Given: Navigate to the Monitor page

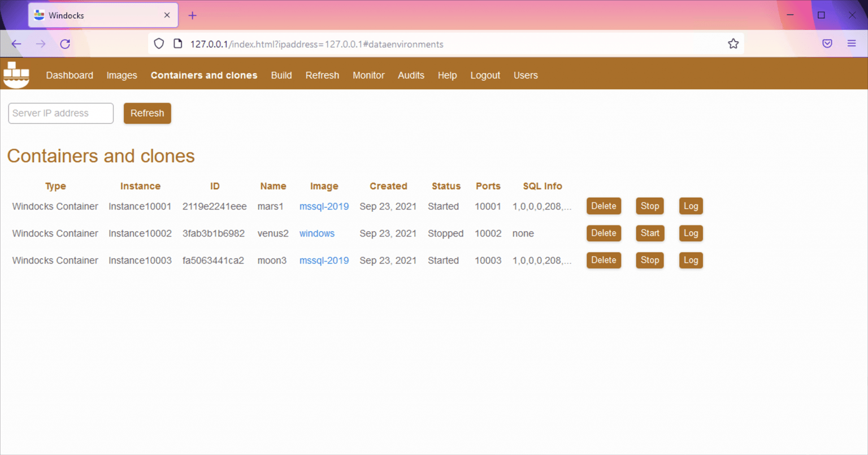Looking at the screenshot, I should (x=368, y=75).
